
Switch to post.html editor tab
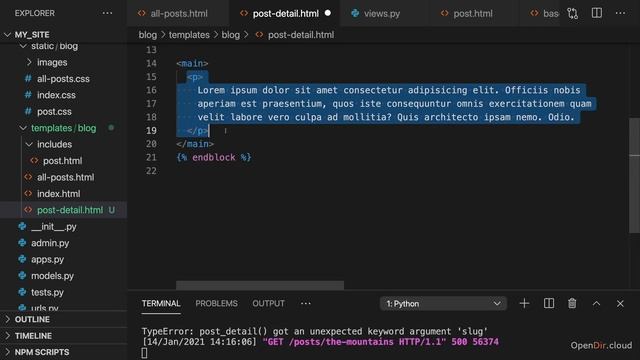pyautogui.click(x=473, y=13)
